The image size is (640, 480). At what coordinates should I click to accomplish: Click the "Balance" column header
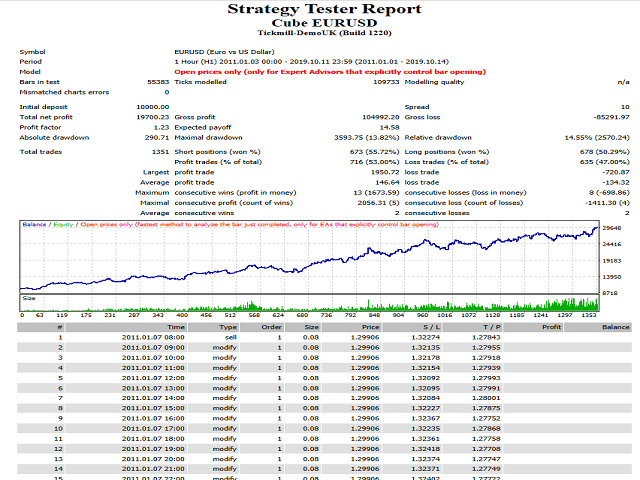click(616, 327)
